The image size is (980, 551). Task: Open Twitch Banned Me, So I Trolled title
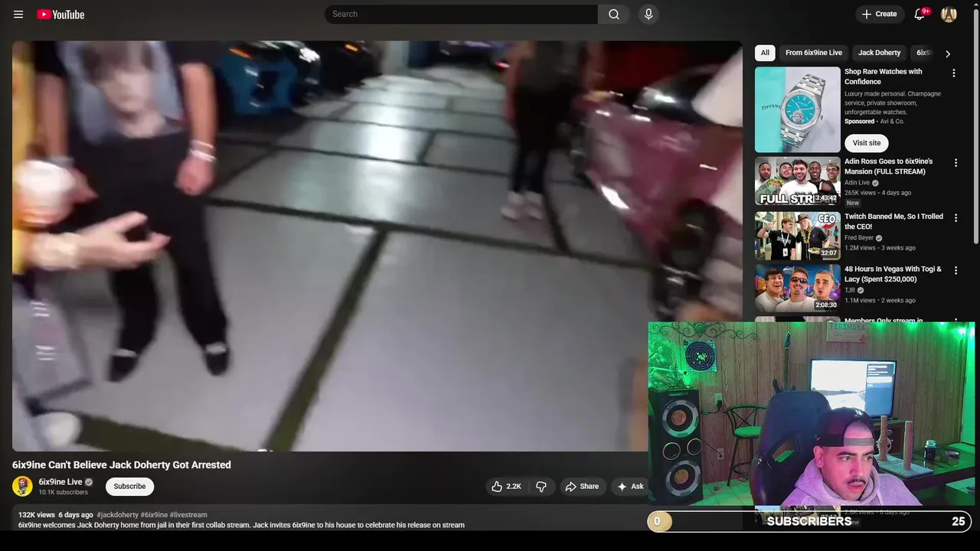[x=893, y=221]
